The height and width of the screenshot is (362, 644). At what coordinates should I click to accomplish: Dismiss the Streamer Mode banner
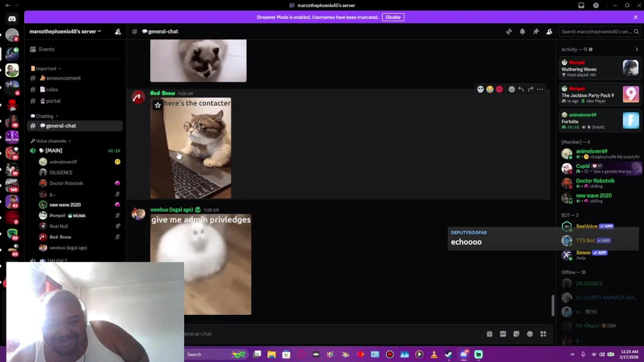pos(635,17)
